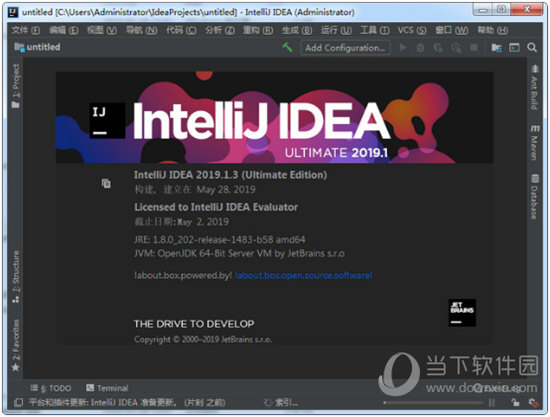Open the 6: TODO tool window
Screen dimensions: 550x417
[51, 388]
